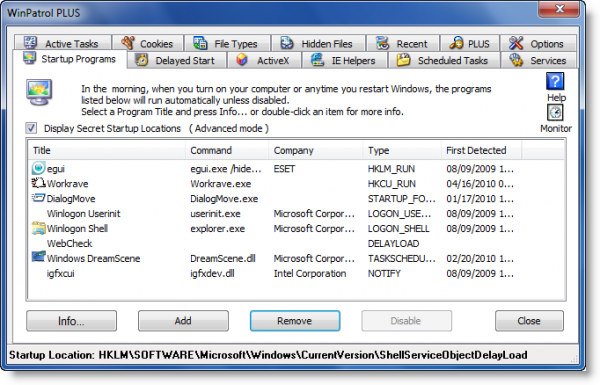Open the IE Helpers tab

pyautogui.click(x=346, y=60)
